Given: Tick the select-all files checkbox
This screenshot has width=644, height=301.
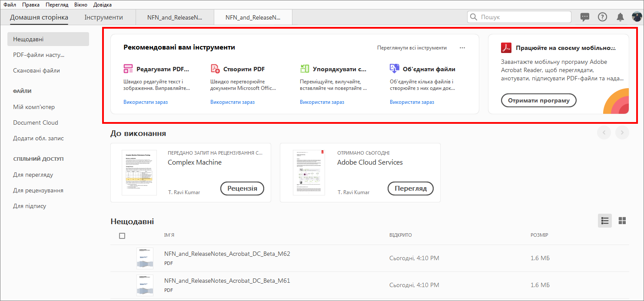Looking at the screenshot, I should [x=122, y=235].
